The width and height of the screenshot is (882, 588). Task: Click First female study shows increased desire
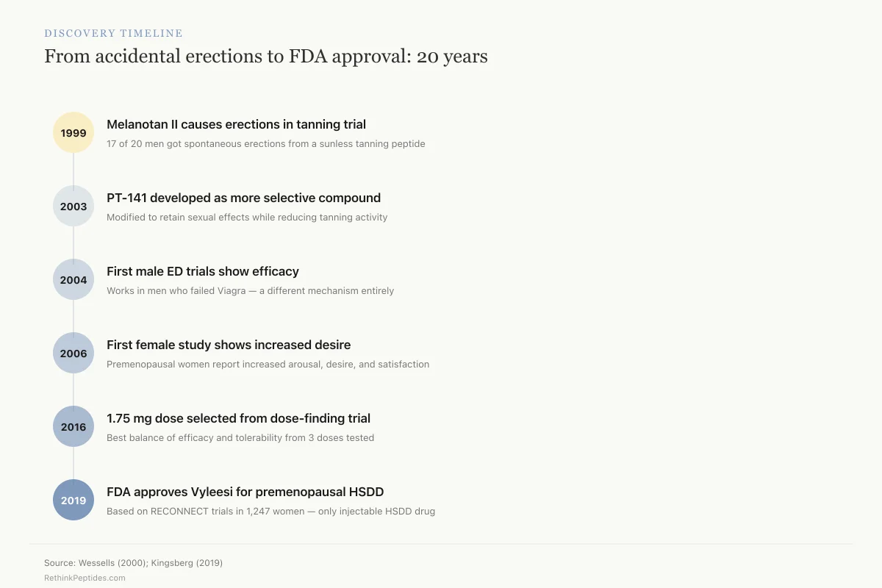229,345
